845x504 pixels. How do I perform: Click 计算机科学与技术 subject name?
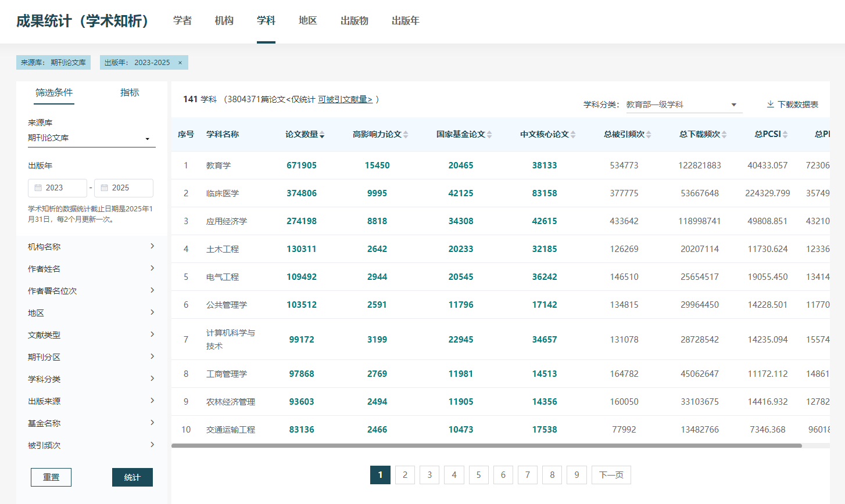[x=231, y=339]
